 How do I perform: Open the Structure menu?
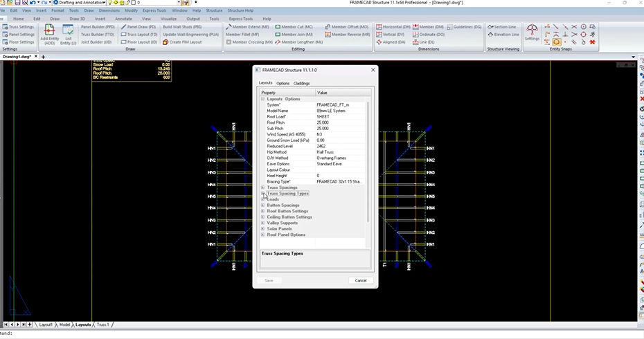tap(214, 11)
